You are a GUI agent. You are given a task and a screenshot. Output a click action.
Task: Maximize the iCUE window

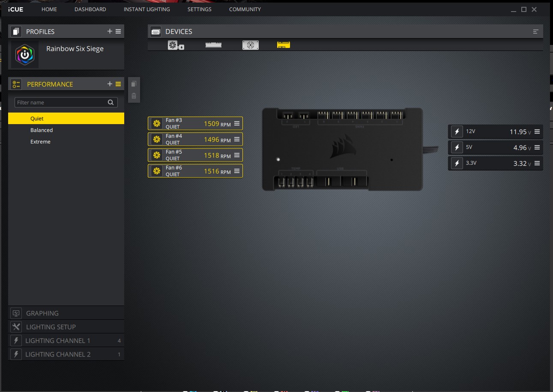(524, 9)
